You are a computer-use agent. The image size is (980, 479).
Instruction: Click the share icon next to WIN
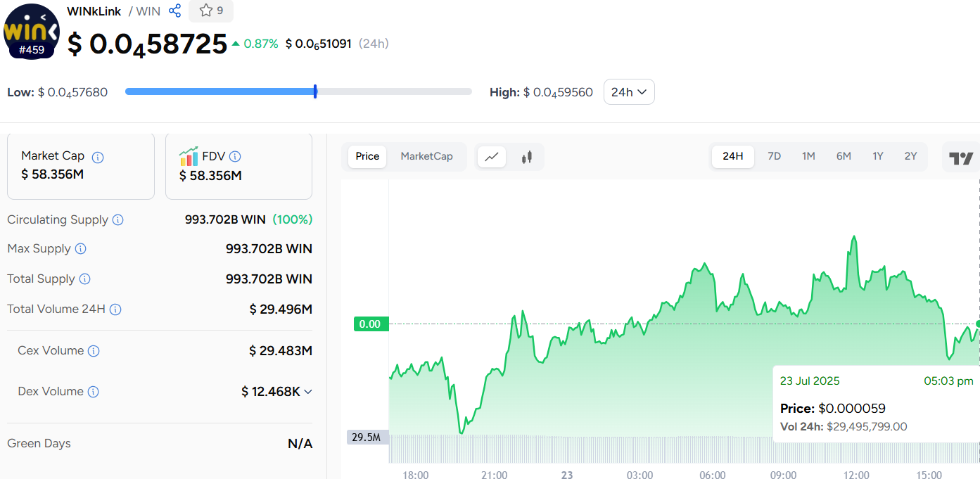pos(175,11)
